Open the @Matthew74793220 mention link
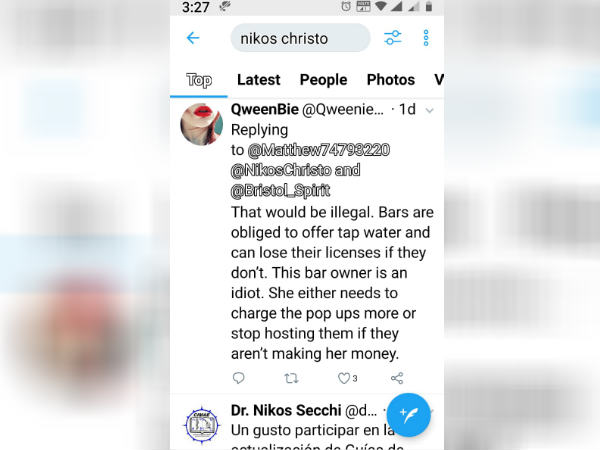The height and width of the screenshot is (450, 600). 319,150
